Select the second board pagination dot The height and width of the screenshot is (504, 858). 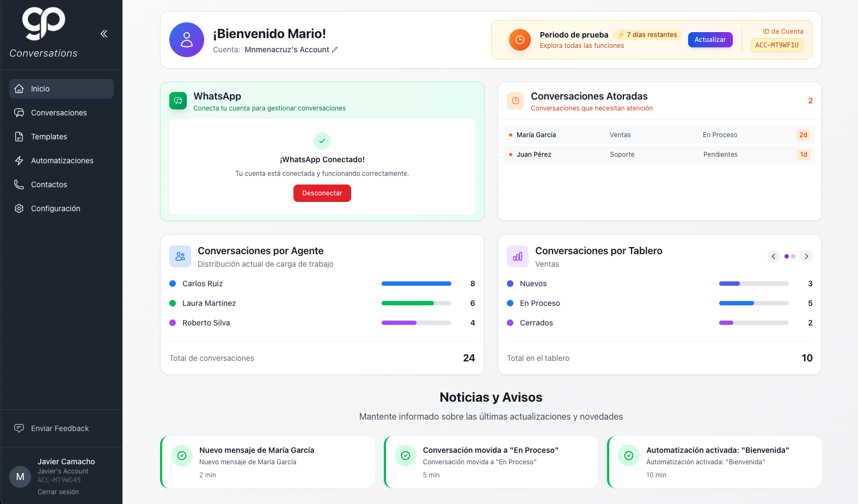793,256
